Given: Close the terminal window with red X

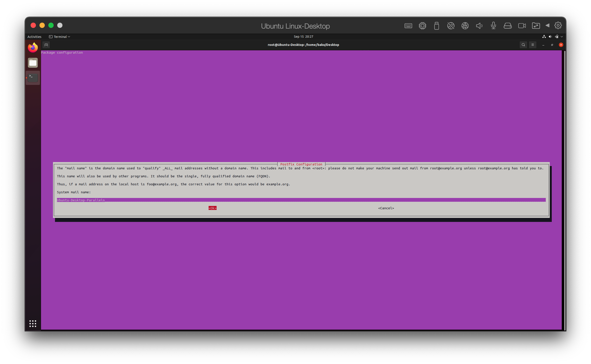Looking at the screenshot, I should 561,45.
